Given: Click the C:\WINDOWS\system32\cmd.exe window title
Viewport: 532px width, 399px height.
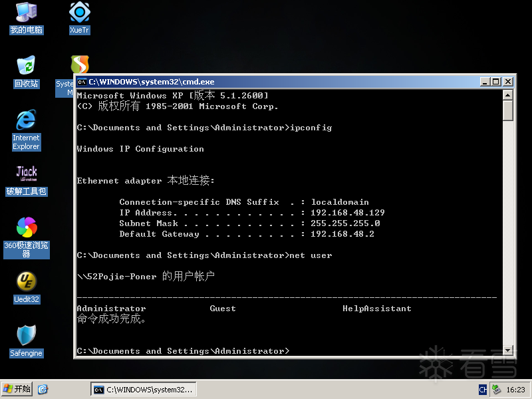Looking at the screenshot, I should (152, 82).
